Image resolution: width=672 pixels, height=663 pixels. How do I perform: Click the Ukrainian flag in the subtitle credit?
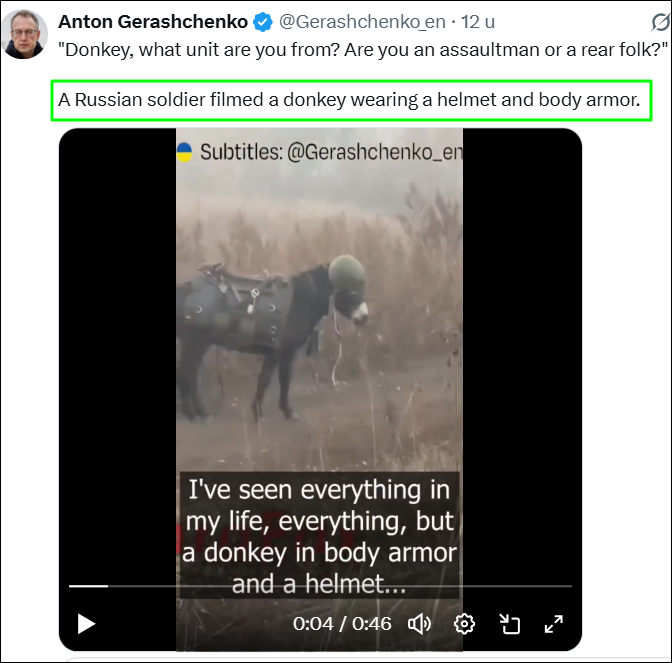tap(185, 152)
